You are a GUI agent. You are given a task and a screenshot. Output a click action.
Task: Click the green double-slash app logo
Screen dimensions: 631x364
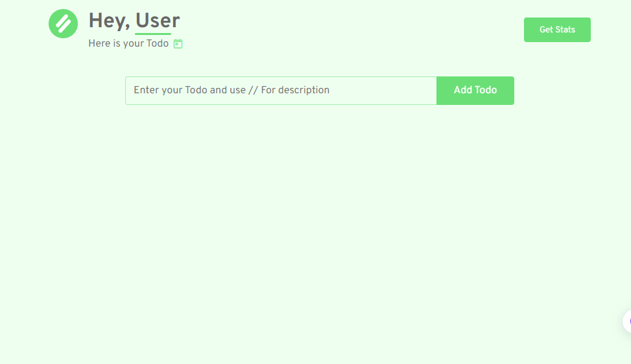click(x=63, y=24)
